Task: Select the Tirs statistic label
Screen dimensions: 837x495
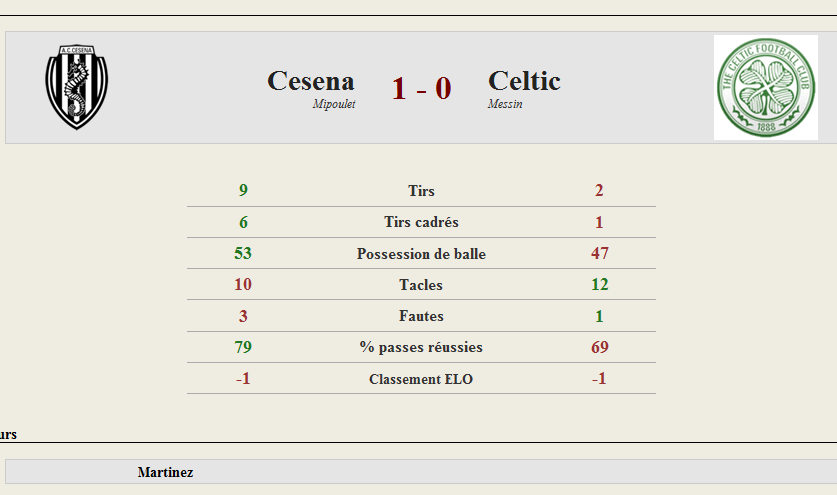Action: [421, 191]
